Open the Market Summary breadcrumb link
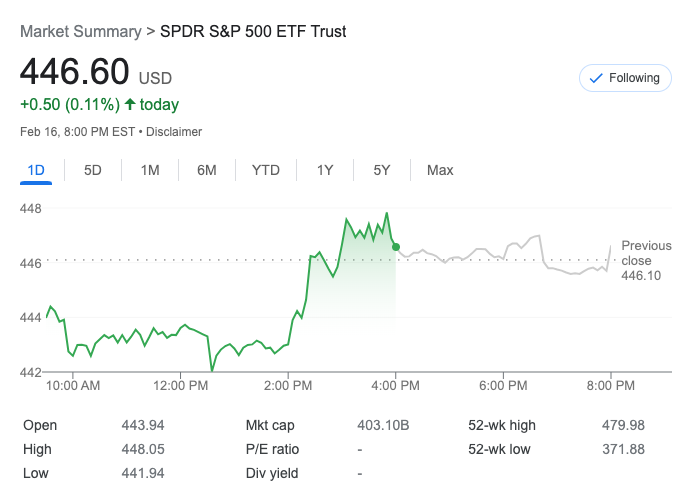This screenshot has width=700, height=494. point(80,31)
